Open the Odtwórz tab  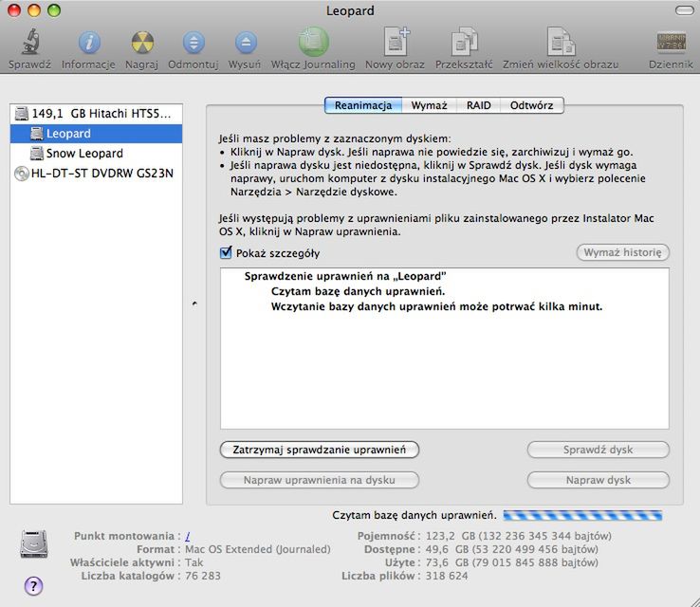click(x=532, y=105)
